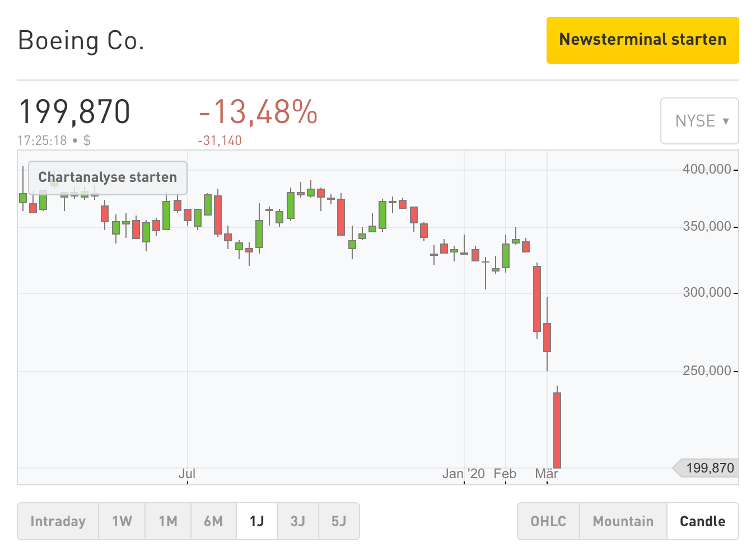The height and width of the screenshot is (557, 756).
Task: Switch chart to the 5J range
Action: pos(339,521)
